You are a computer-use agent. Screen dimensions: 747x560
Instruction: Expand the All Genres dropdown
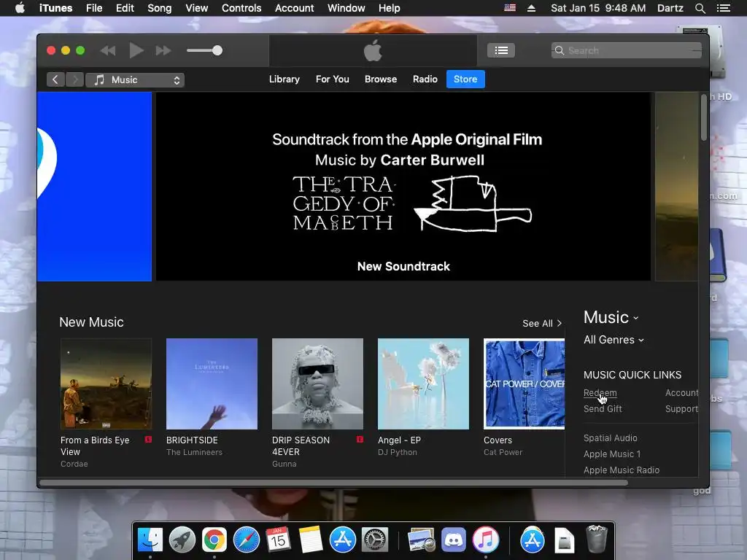[614, 340]
